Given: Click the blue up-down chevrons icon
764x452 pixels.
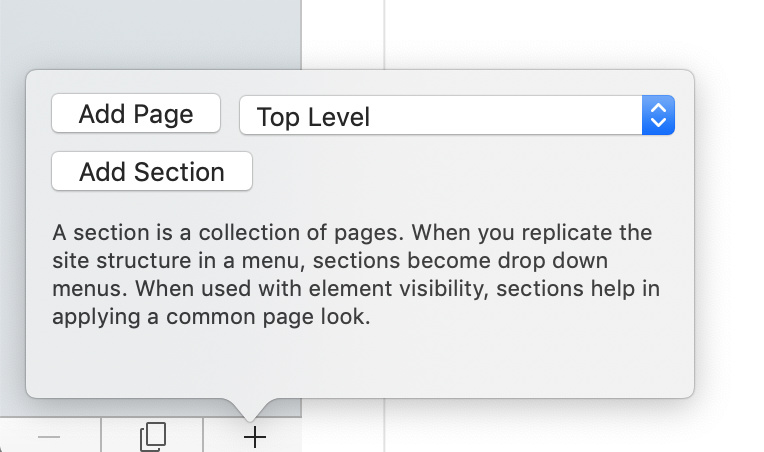Looking at the screenshot, I should pyautogui.click(x=658, y=115).
